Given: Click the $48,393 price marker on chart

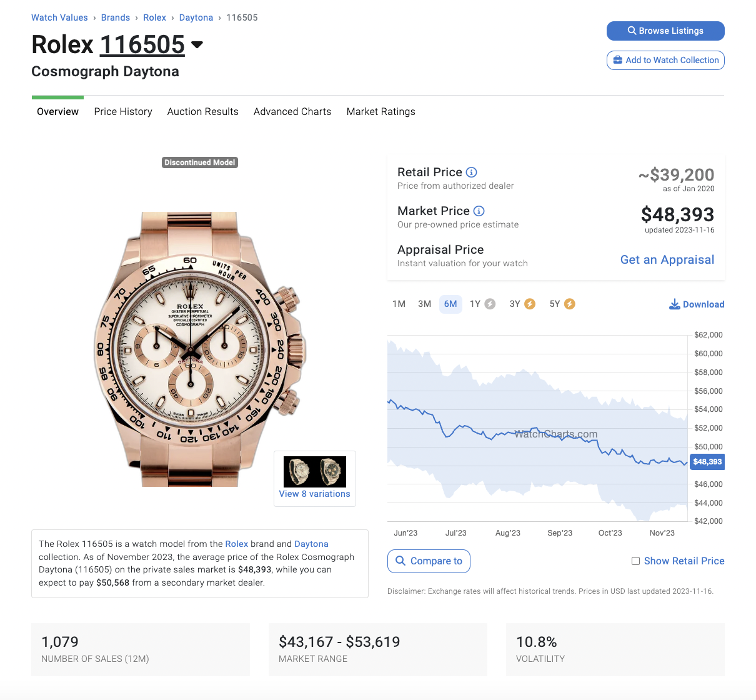Looking at the screenshot, I should coord(707,462).
